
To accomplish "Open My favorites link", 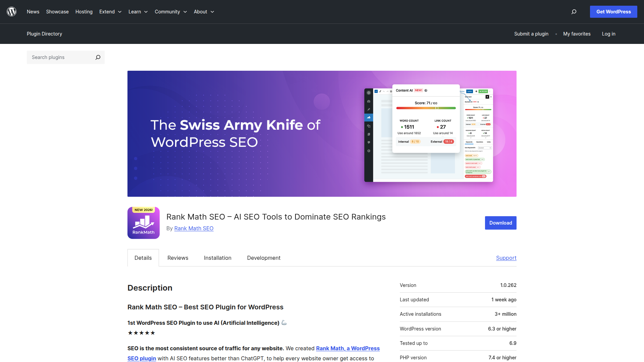I will click(577, 34).
